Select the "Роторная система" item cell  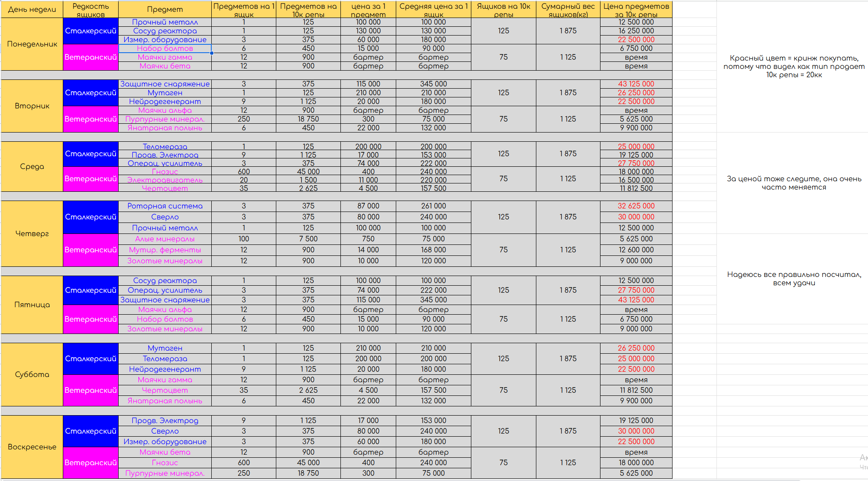pos(165,206)
